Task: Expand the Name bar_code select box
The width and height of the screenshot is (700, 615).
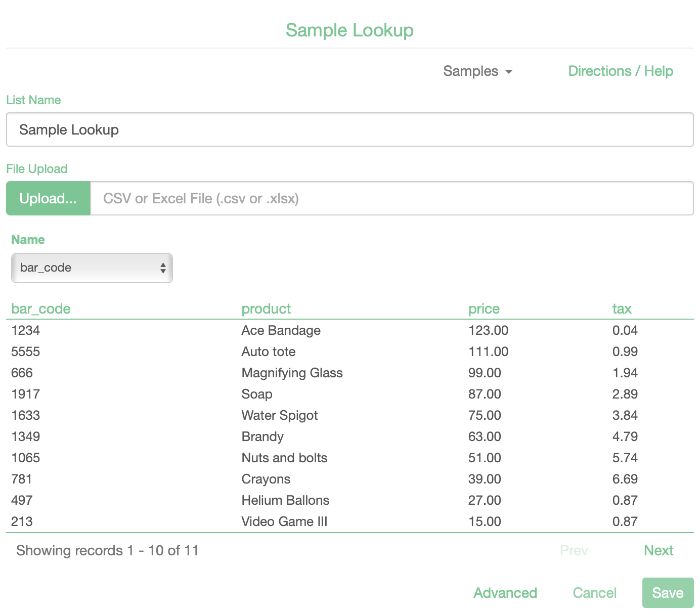Action: [x=92, y=268]
